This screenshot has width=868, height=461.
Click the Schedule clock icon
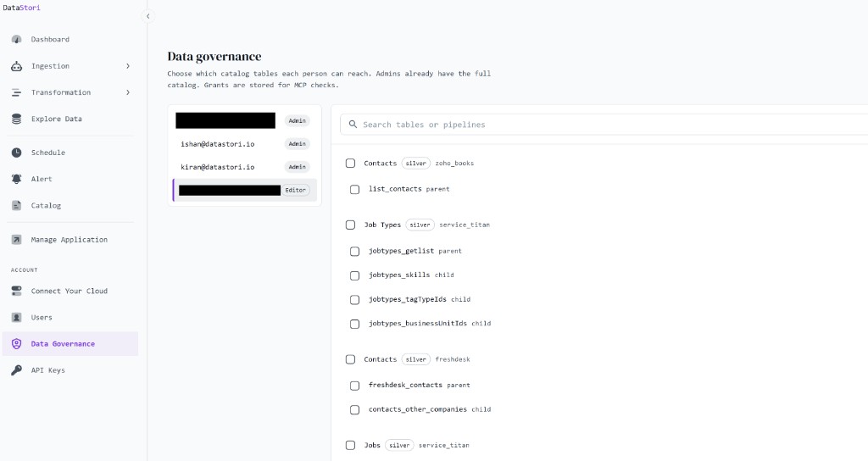[17, 153]
